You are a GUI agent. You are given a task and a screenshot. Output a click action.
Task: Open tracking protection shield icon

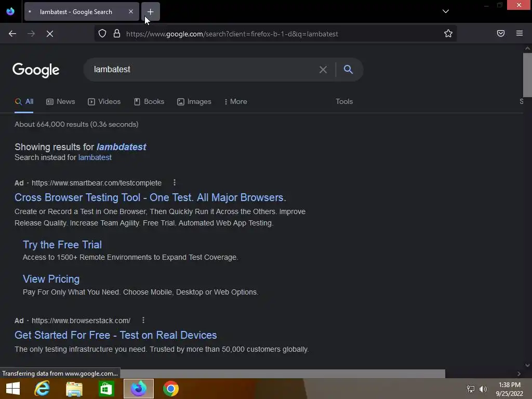pyautogui.click(x=102, y=34)
